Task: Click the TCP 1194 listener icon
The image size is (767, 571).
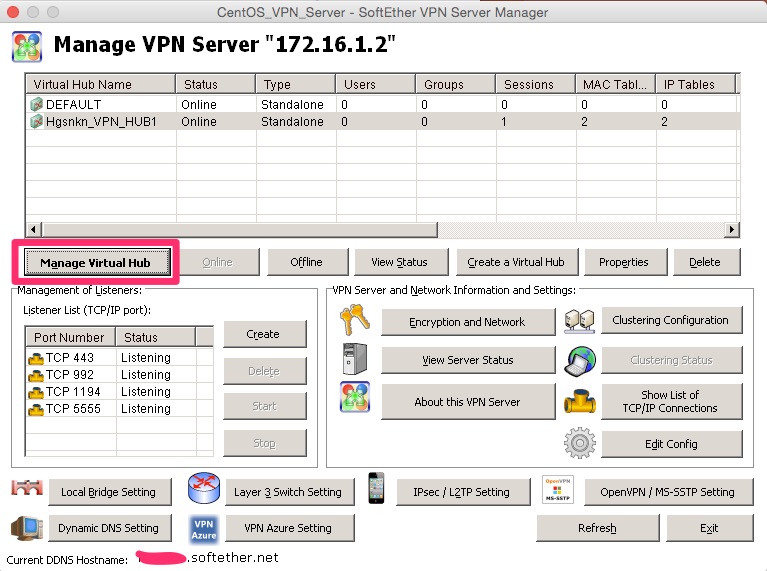Action: [x=36, y=393]
